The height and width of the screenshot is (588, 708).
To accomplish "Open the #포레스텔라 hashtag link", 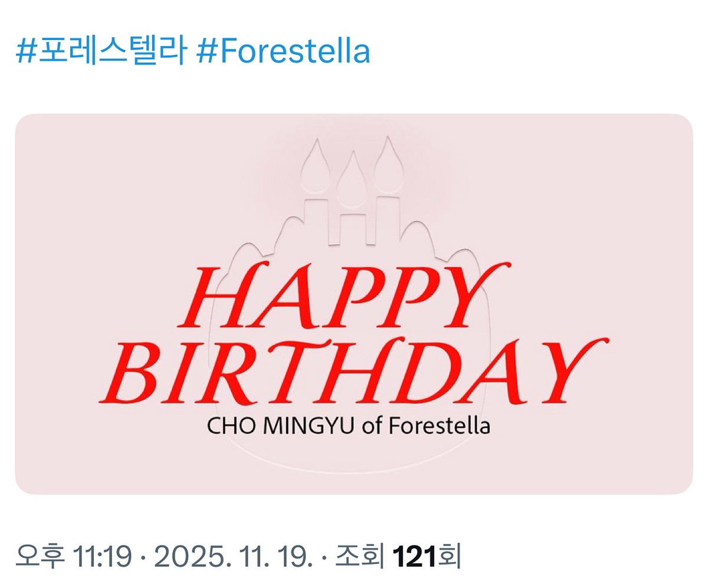I will coord(100,52).
